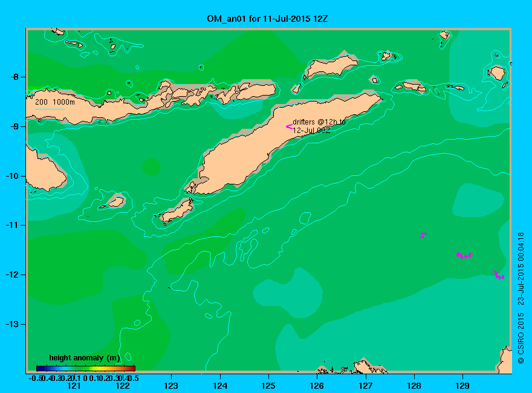Click the cyan contour legend line under '200 1000m'
The width and height of the screenshot is (532, 393).
(50, 109)
